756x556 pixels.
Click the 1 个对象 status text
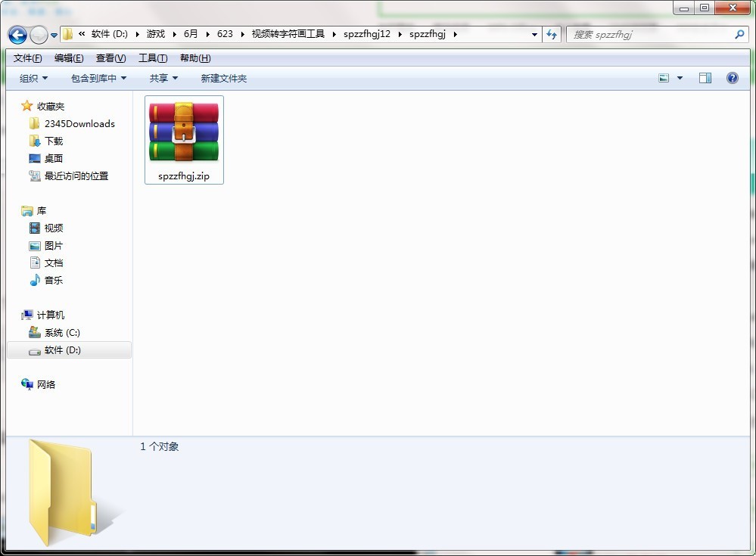pyautogui.click(x=160, y=446)
